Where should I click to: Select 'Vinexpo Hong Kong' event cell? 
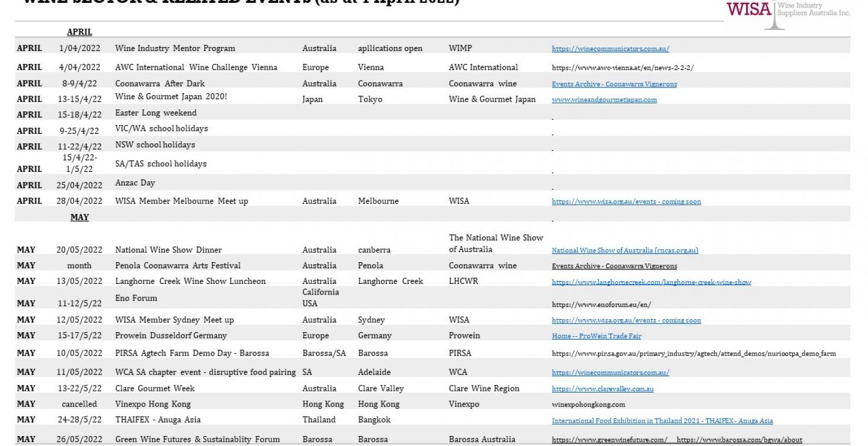(152, 404)
